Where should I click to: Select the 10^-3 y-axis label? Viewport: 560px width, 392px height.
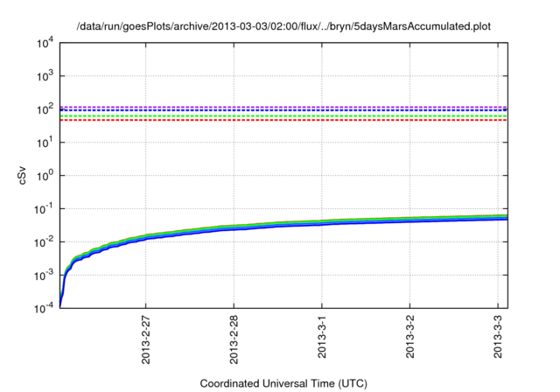pos(44,275)
